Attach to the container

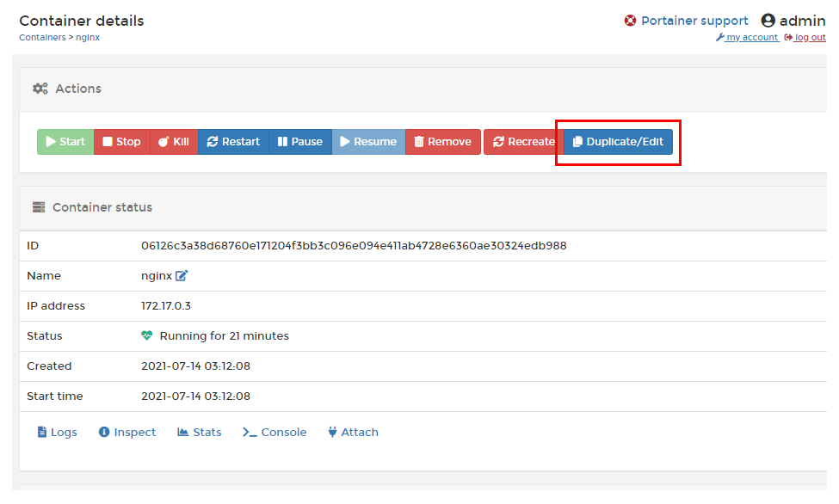click(x=353, y=433)
